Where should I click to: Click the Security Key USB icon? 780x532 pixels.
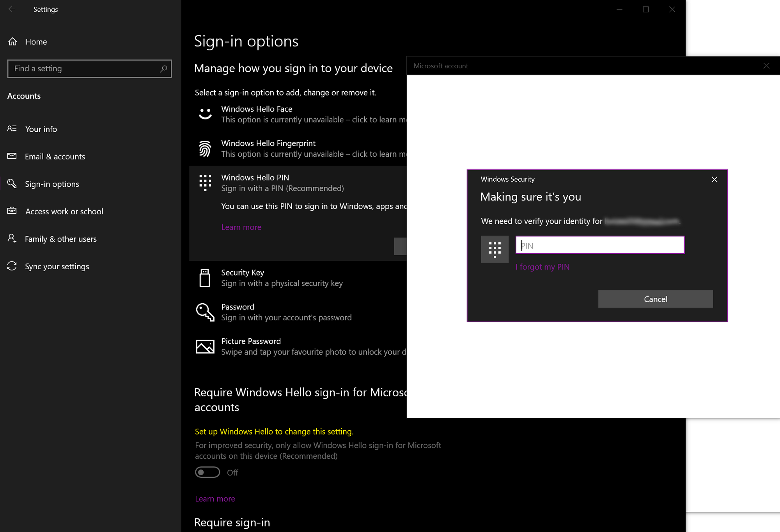click(x=205, y=277)
